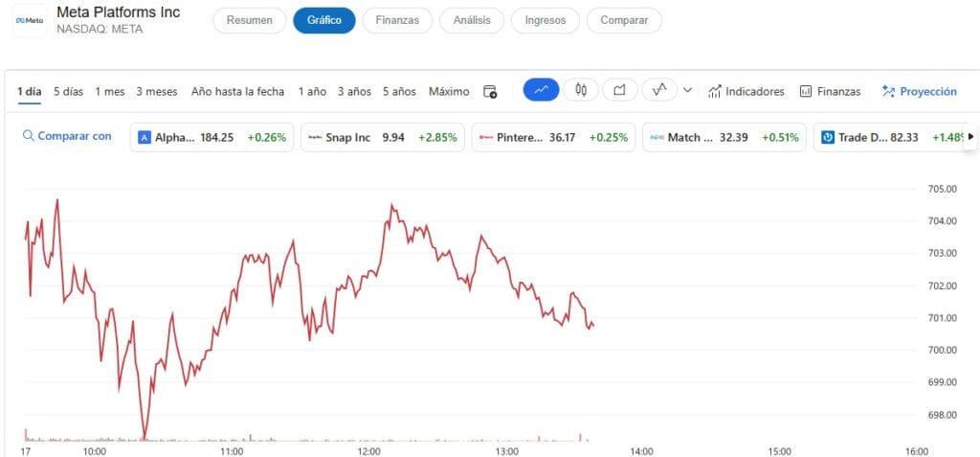980x457 pixels.
Task: Select the area chart type icon
Action: tap(619, 91)
